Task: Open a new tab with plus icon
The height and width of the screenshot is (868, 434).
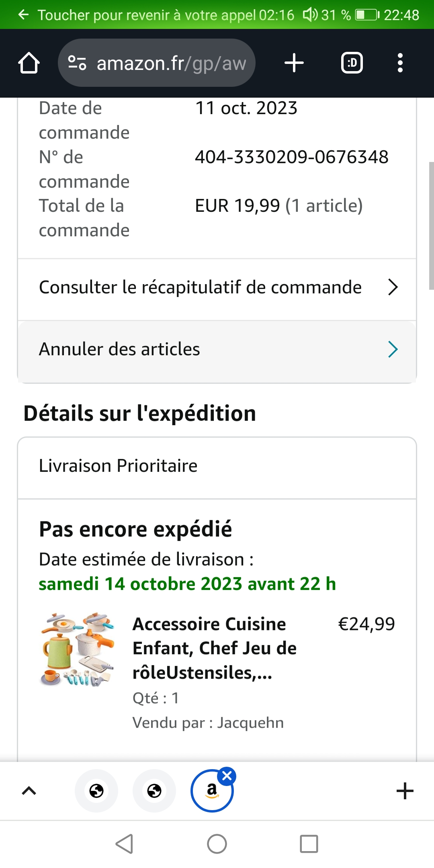Action: (x=294, y=63)
